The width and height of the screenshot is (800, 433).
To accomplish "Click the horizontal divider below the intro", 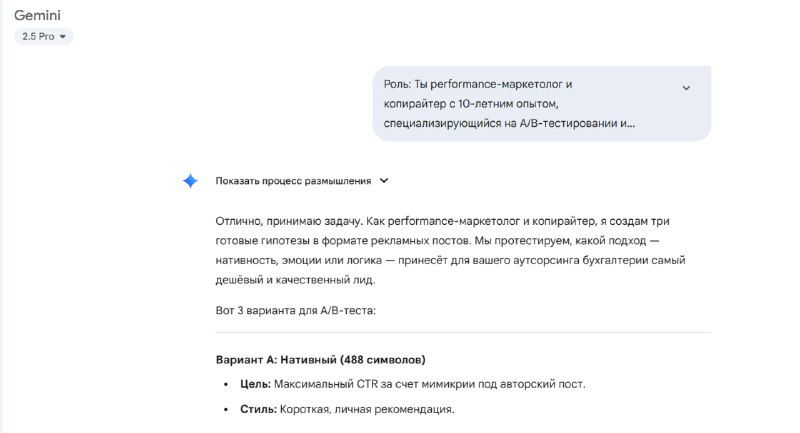I will pyautogui.click(x=463, y=332).
